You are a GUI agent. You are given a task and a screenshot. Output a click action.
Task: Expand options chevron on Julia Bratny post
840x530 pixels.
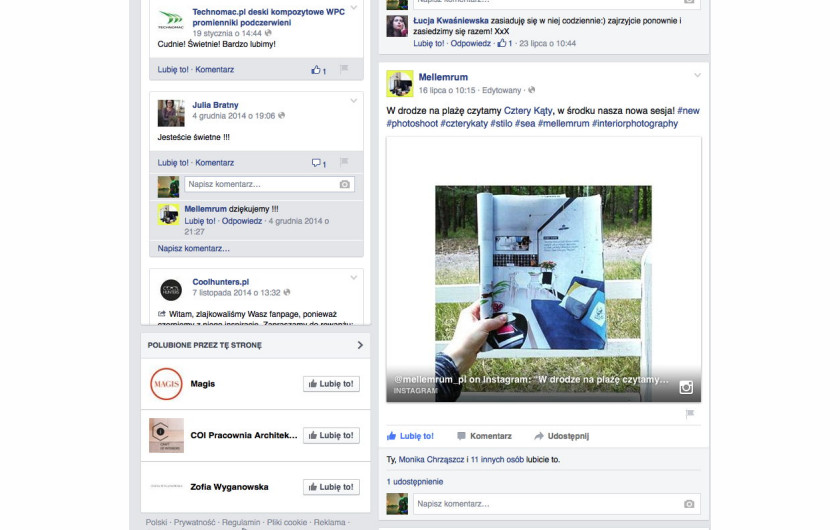pos(354,101)
